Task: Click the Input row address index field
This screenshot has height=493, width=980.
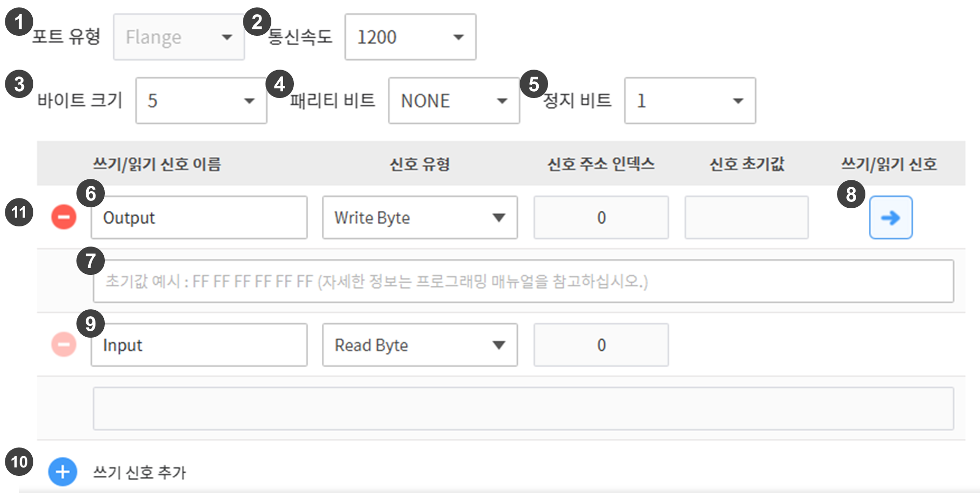Action: pyautogui.click(x=601, y=345)
